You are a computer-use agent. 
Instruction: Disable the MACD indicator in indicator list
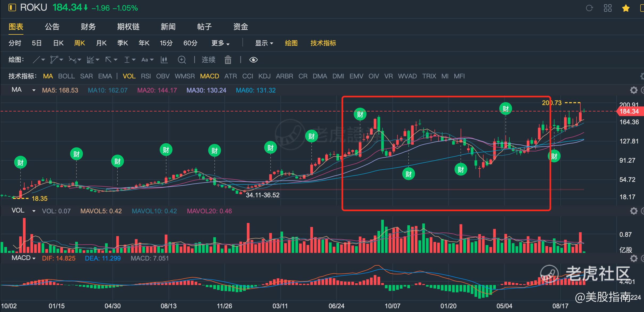[x=209, y=76]
